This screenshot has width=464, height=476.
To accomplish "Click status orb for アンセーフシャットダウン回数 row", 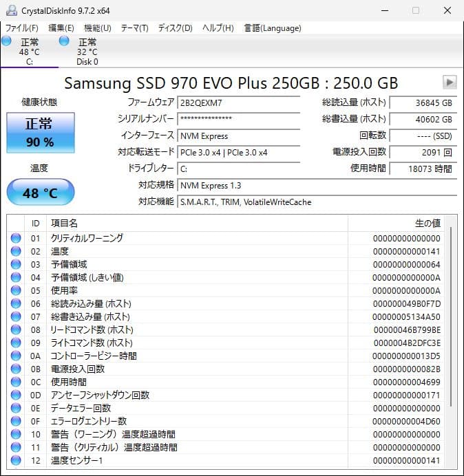I will pyautogui.click(x=16, y=395).
